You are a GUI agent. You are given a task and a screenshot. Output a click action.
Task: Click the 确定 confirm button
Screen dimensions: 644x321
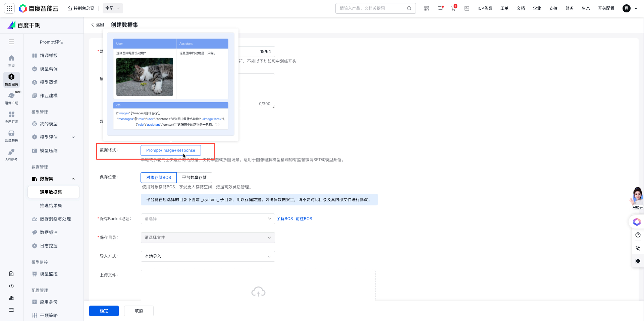(104, 311)
